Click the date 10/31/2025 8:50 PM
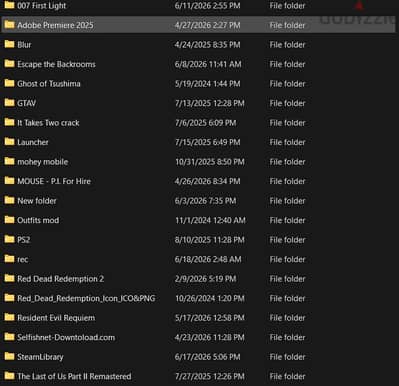This screenshot has height=386, width=399. pos(210,162)
